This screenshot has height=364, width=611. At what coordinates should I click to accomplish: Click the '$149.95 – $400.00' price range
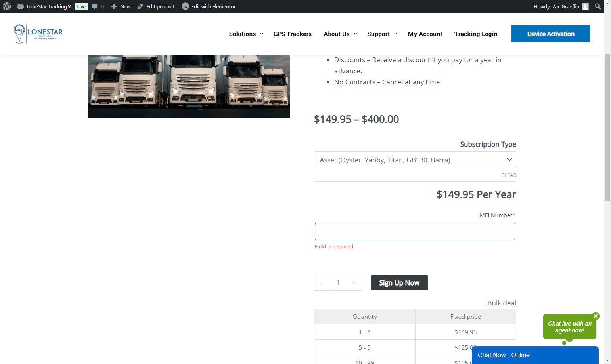(356, 119)
